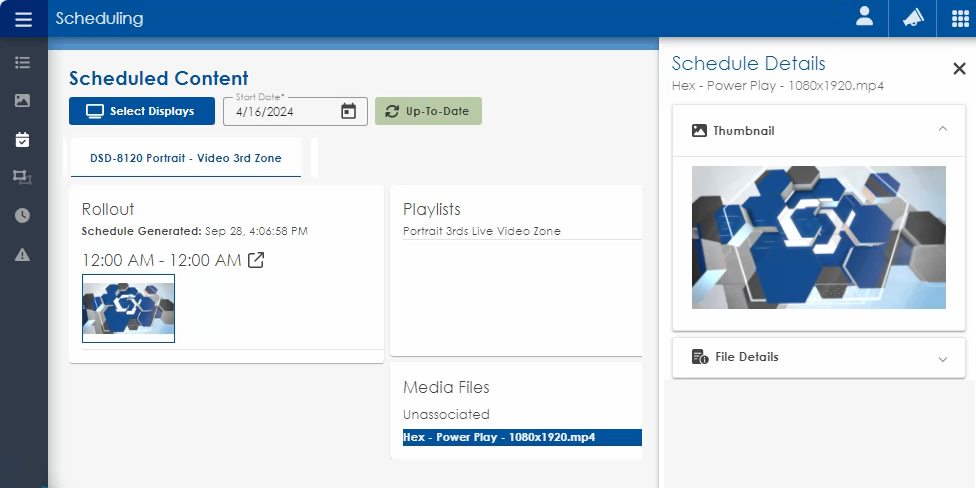
Task: Open the clock history sidebar icon
Action: click(22, 215)
